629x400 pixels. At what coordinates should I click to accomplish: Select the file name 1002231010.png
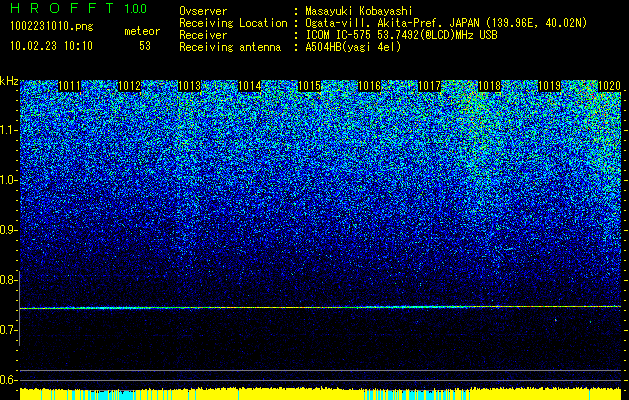pos(52,27)
